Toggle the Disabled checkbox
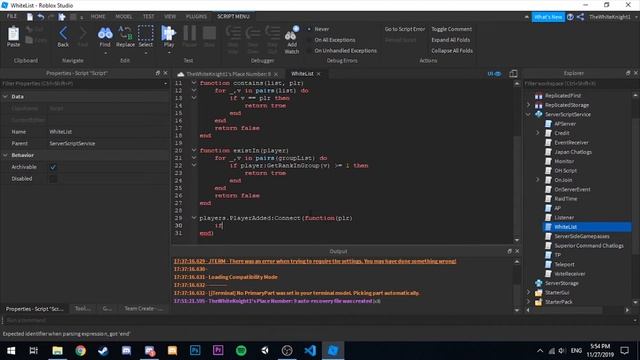Viewport: 640px width, 360px height. pos(53,179)
